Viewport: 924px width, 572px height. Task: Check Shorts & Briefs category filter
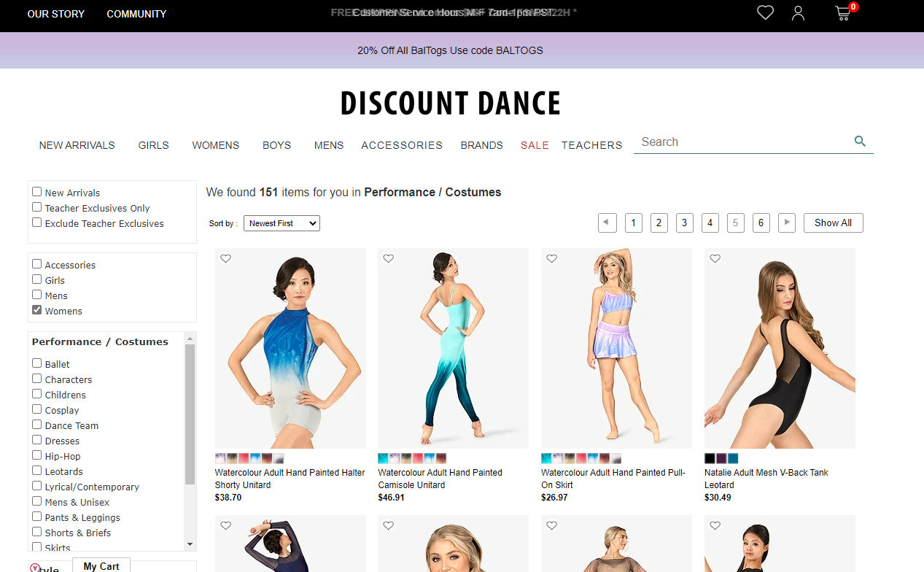[x=36, y=532]
